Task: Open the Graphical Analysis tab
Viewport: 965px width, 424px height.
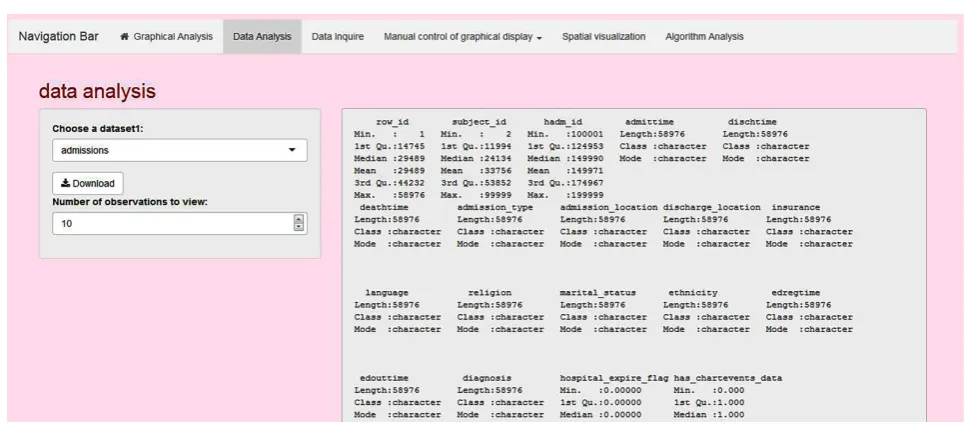Action: pyautogui.click(x=166, y=37)
